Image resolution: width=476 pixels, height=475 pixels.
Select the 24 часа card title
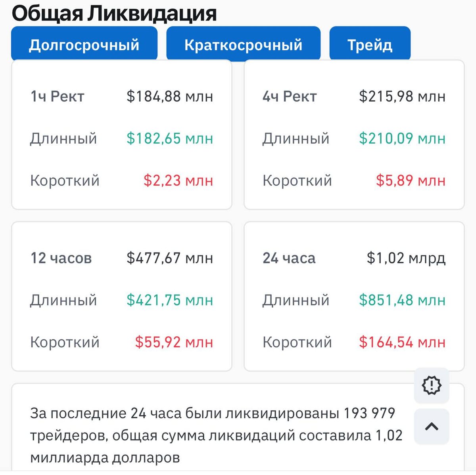(x=289, y=258)
